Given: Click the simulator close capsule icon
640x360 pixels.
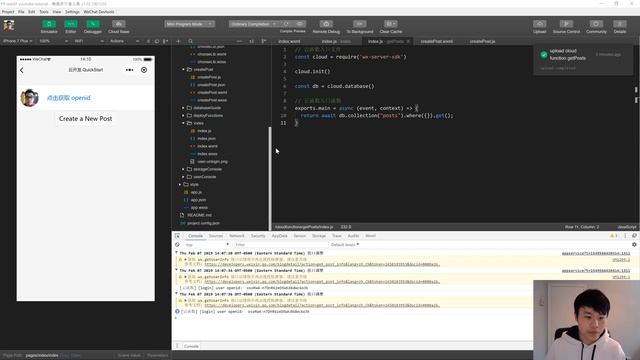Looking at the screenshot, I should [144, 70].
